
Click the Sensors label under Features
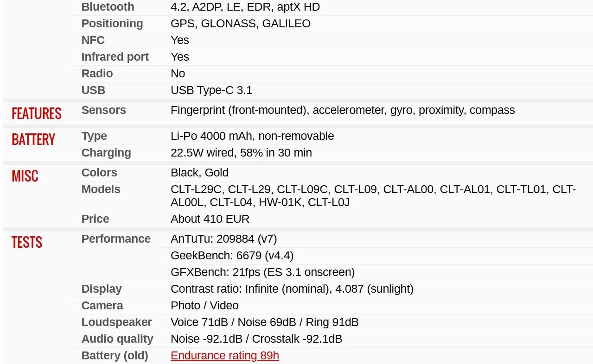click(104, 110)
